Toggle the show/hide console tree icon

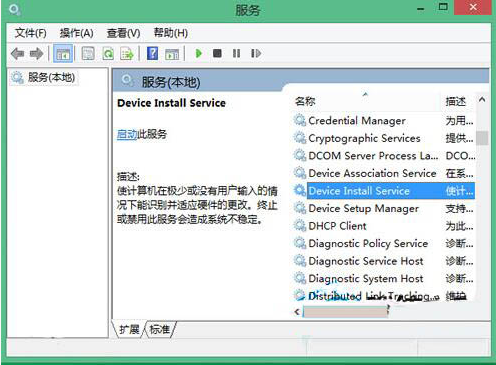63,53
